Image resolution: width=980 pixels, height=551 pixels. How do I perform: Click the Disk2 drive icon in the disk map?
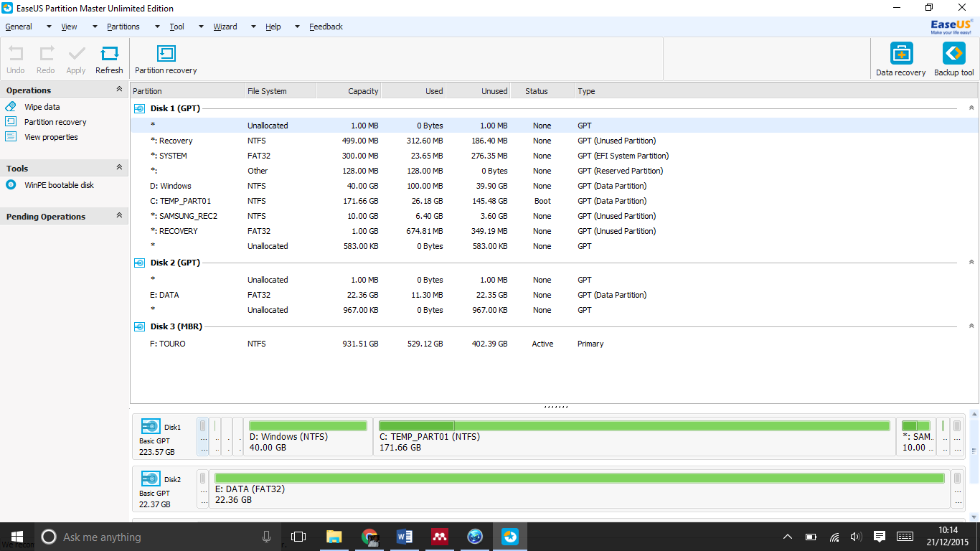151,479
